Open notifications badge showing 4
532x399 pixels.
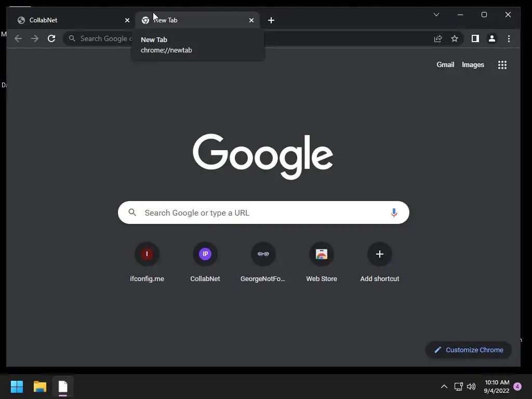pyautogui.click(x=518, y=387)
